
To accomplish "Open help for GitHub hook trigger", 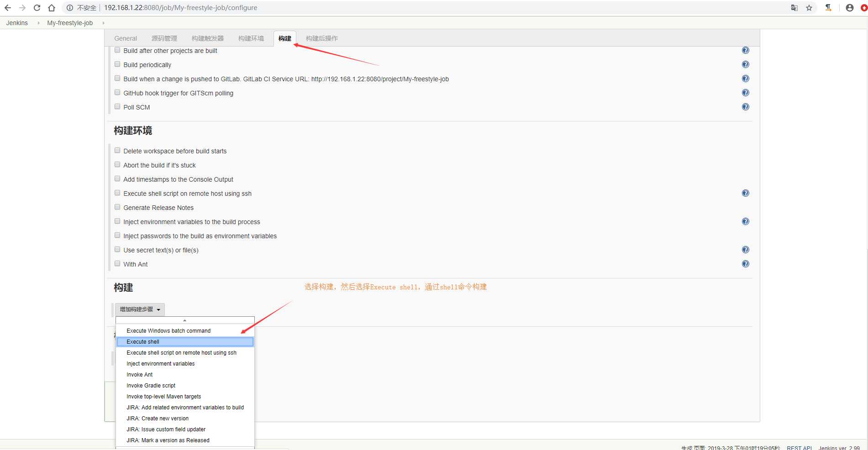I will tap(746, 93).
